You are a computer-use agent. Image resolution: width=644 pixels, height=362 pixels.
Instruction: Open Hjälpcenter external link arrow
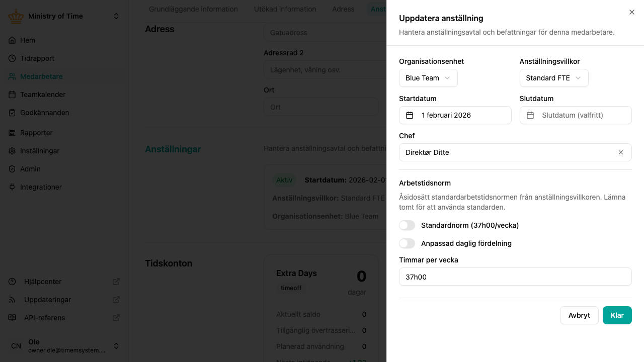[116, 282]
